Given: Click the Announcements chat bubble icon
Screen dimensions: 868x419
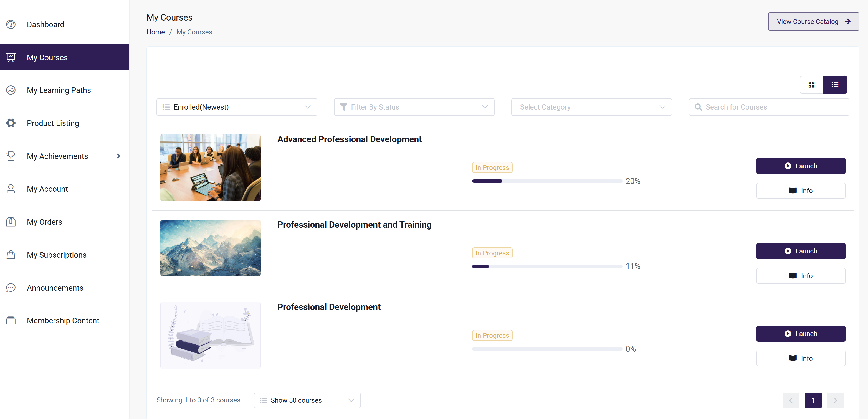Looking at the screenshot, I should pos(11,288).
